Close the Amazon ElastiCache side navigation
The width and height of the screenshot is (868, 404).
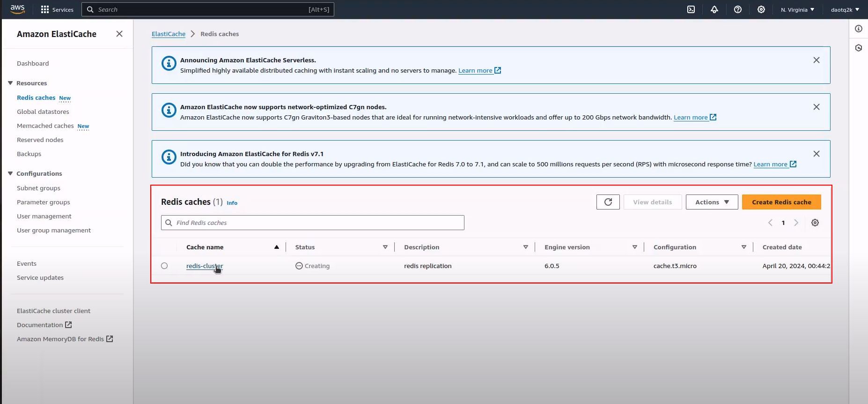point(119,34)
